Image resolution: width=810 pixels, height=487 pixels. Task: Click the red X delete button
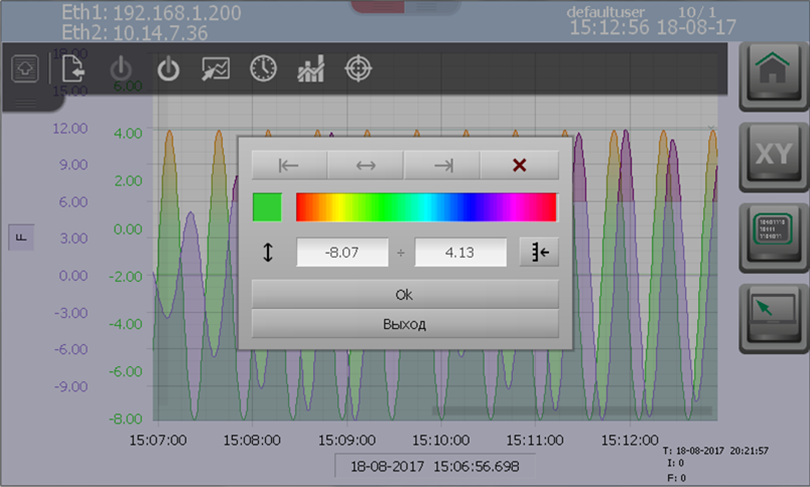pos(519,165)
